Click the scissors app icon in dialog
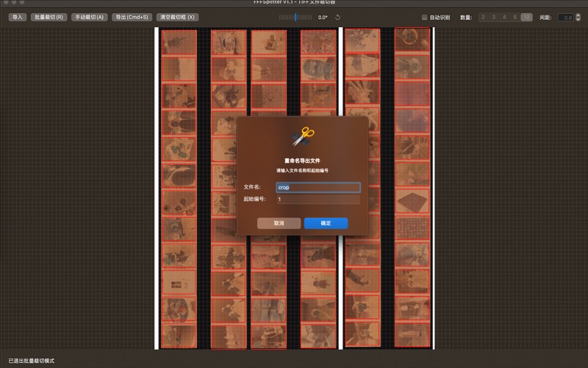 click(x=303, y=136)
